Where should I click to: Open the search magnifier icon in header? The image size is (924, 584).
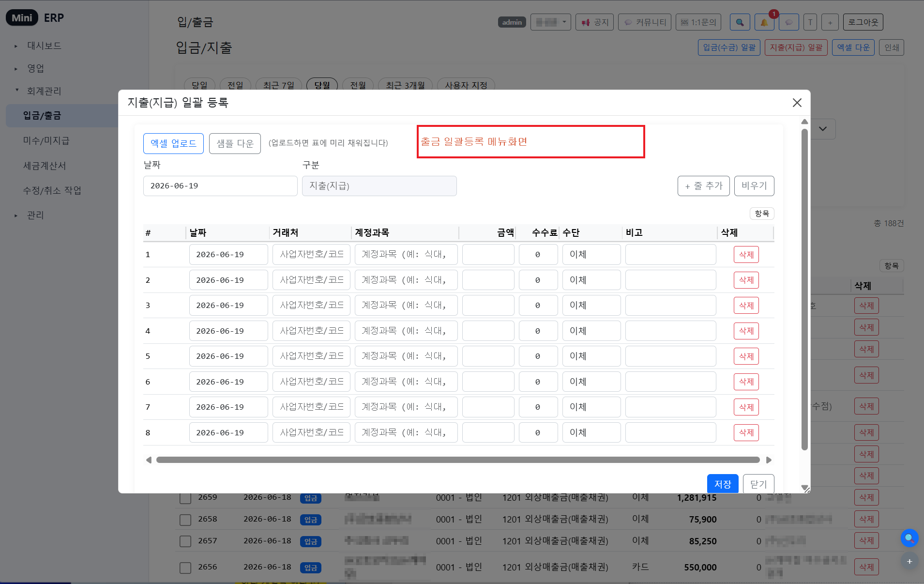[x=740, y=22]
